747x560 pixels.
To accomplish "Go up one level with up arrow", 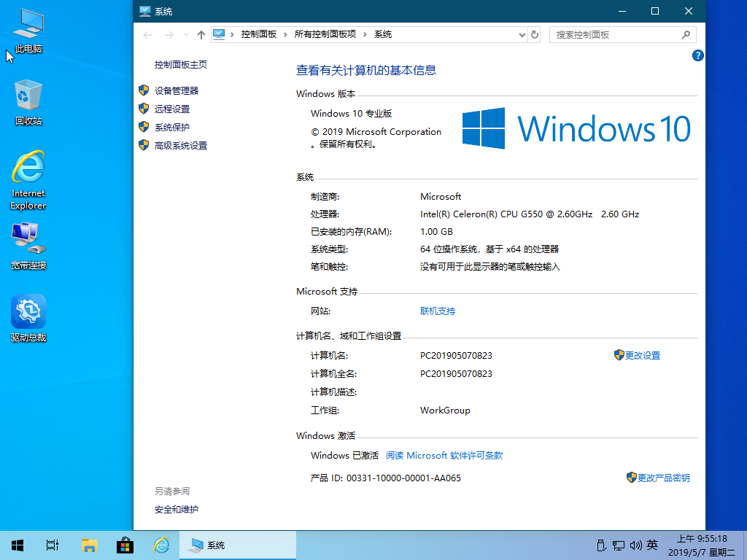I will [201, 35].
